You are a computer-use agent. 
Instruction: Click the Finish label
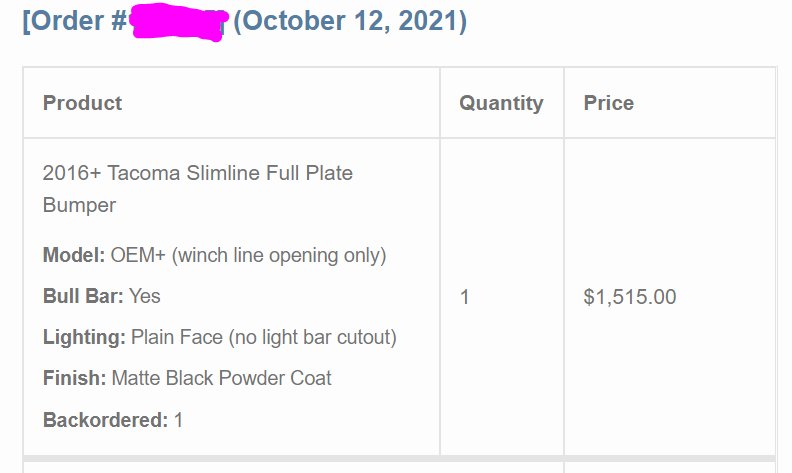pyautogui.click(x=74, y=378)
